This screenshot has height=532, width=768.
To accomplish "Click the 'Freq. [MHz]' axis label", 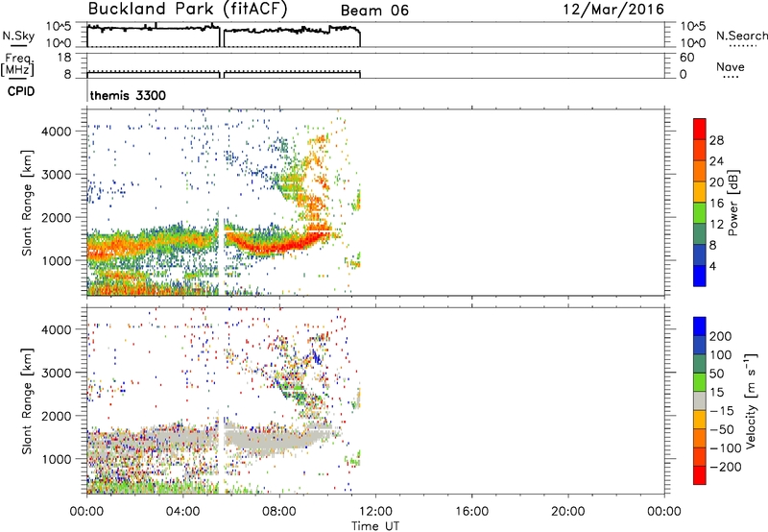I will click(x=18, y=65).
